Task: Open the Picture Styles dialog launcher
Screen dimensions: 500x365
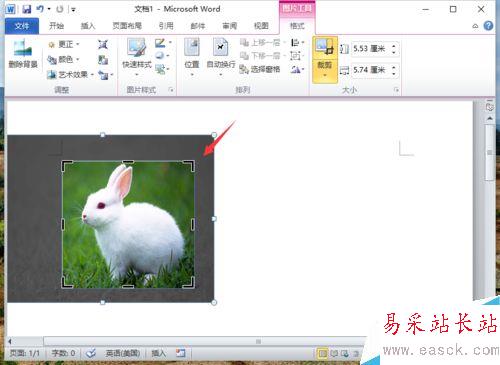Action: click(x=171, y=90)
